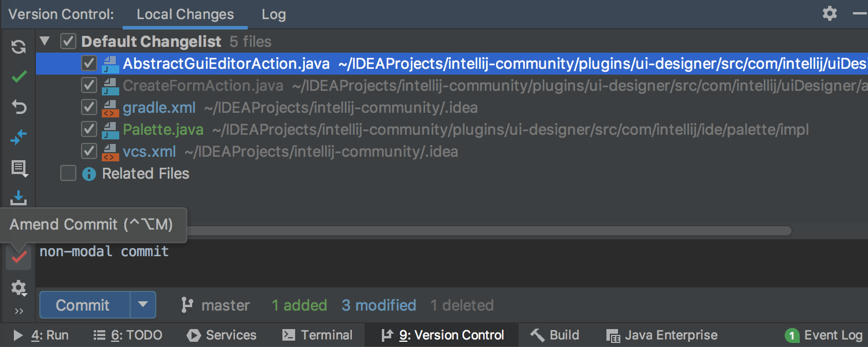868x347 pixels.
Task: Select the Rollback icon in the left toolbar
Action: 18,107
